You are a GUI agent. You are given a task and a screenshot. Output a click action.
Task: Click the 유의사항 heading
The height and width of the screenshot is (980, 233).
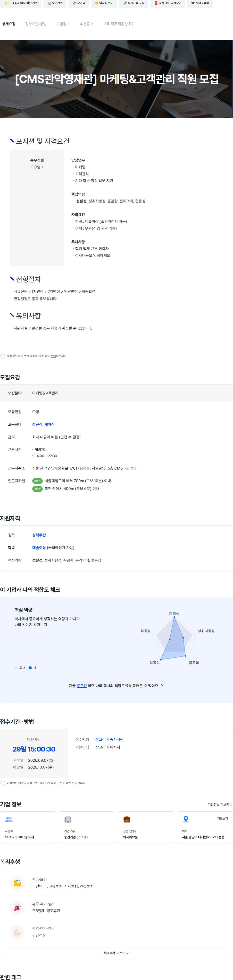(x=28, y=316)
